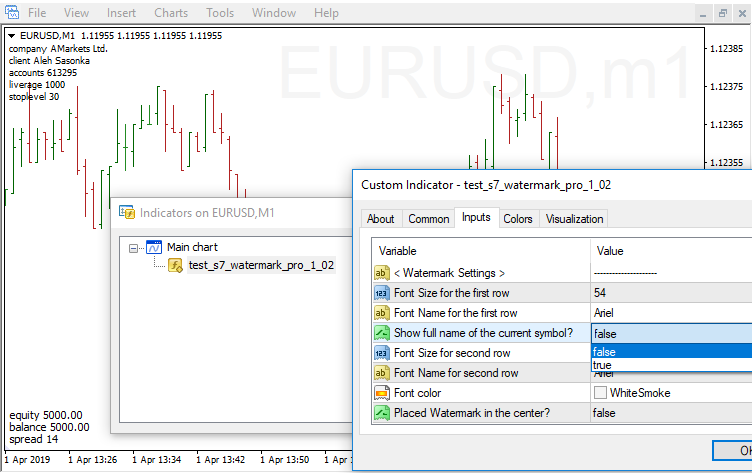The height and width of the screenshot is (473, 752).
Task: Click the WhiteSmoke color swatch
Action: tap(600, 393)
